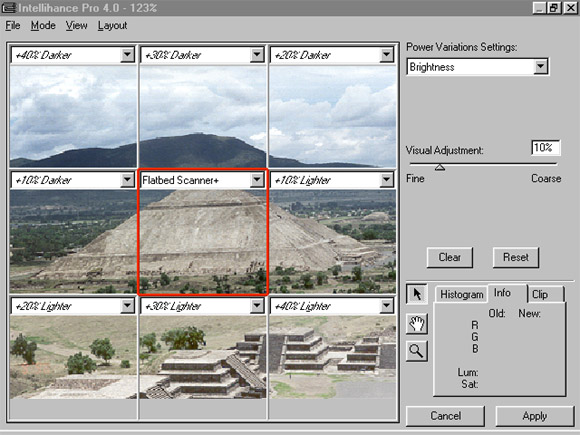Click the Visual Adjustment percentage field
This screenshot has width=580, height=435.
coord(546,148)
